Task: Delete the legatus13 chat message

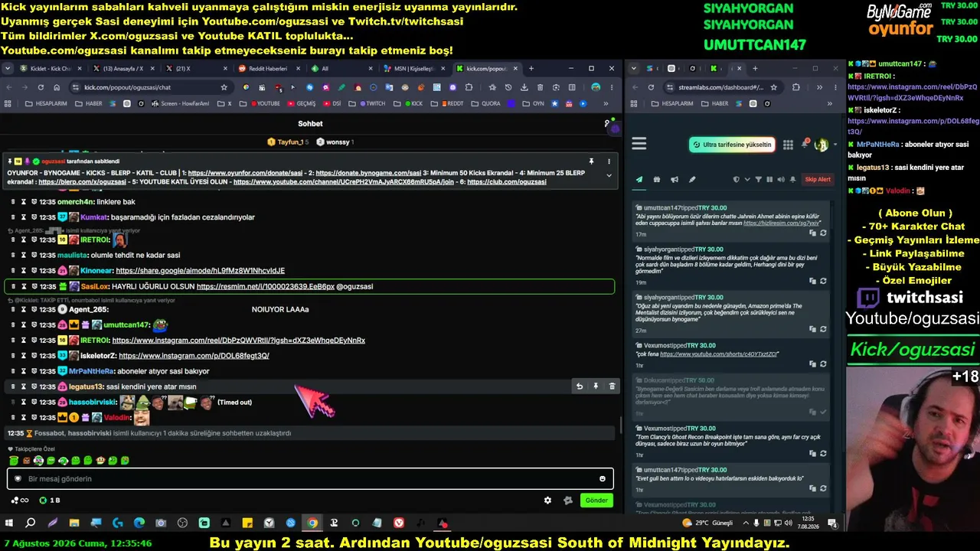Action: 612,386
